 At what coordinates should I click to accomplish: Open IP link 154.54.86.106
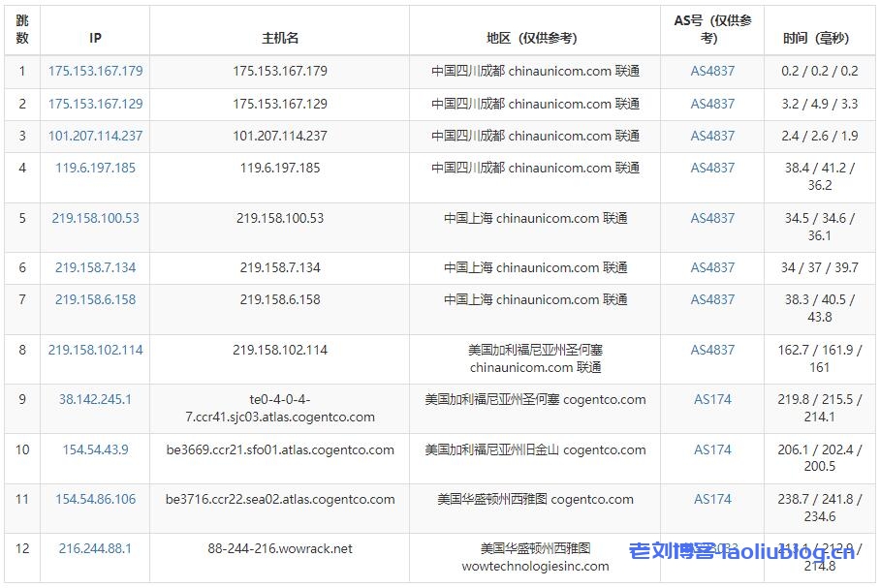pos(95,499)
